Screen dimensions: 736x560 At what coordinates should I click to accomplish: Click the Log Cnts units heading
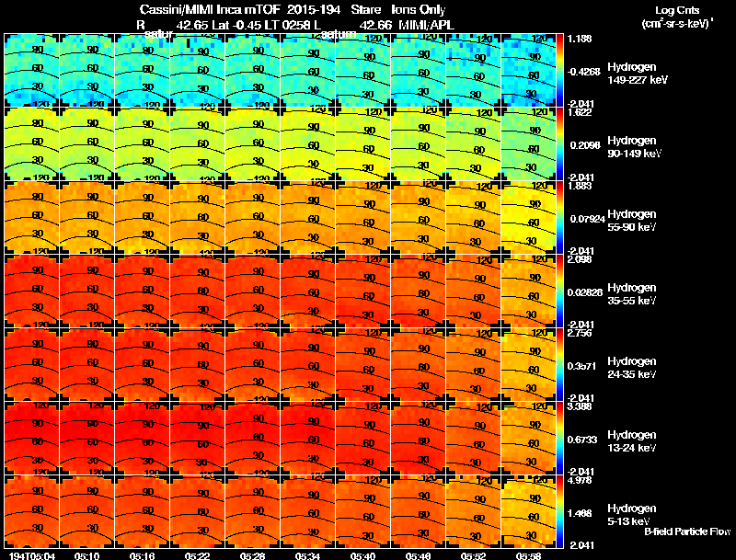pos(677,11)
